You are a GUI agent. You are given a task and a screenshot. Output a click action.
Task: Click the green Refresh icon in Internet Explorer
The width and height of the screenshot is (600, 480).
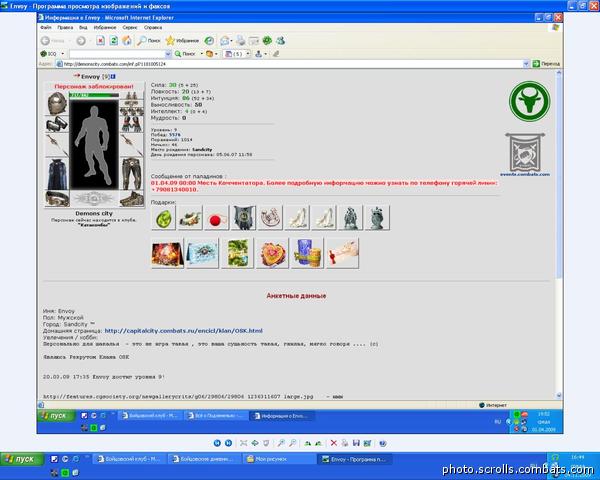[x=114, y=41]
